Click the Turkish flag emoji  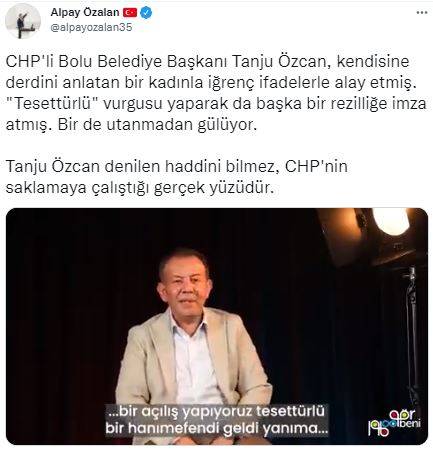pyautogui.click(x=130, y=13)
